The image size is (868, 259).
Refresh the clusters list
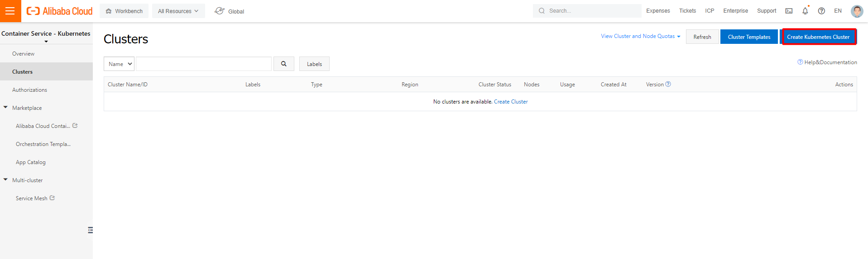[x=702, y=37]
